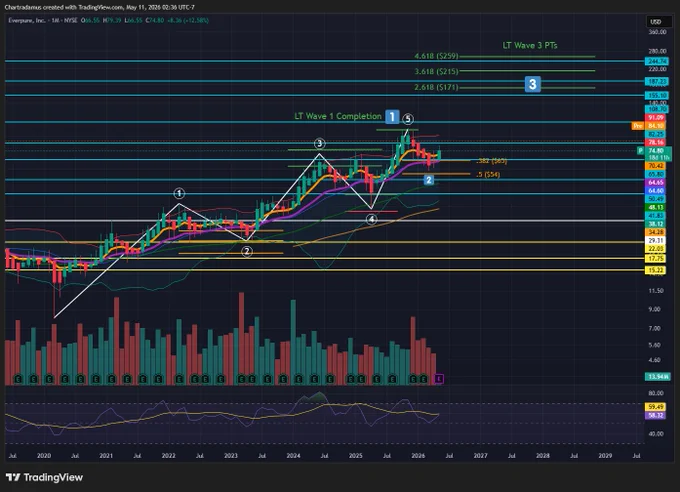This screenshot has height=492, width=680.
Task: Click the C74.80 close value in legend
Action: point(155,20)
